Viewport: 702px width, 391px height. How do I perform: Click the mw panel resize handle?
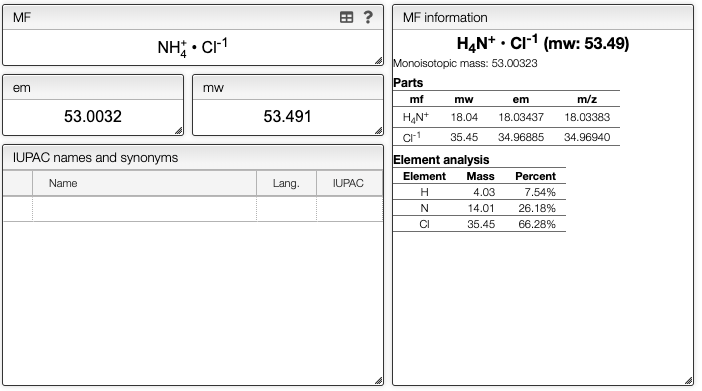coord(378,130)
